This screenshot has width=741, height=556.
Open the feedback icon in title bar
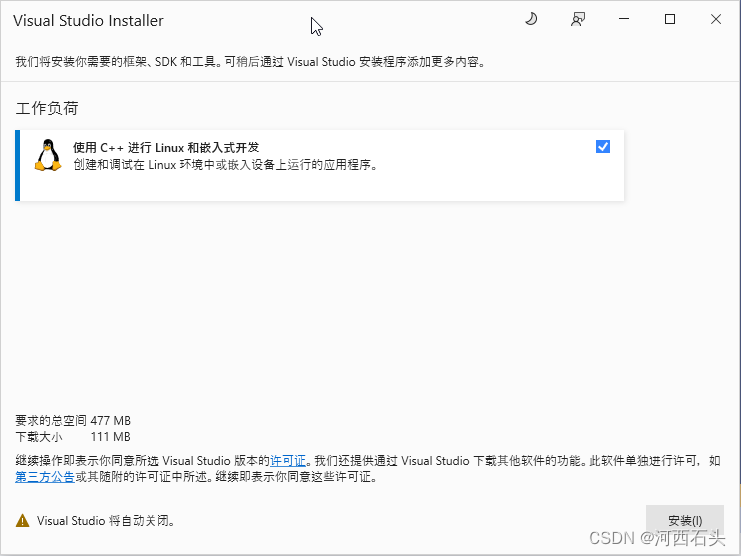tap(577, 19)
